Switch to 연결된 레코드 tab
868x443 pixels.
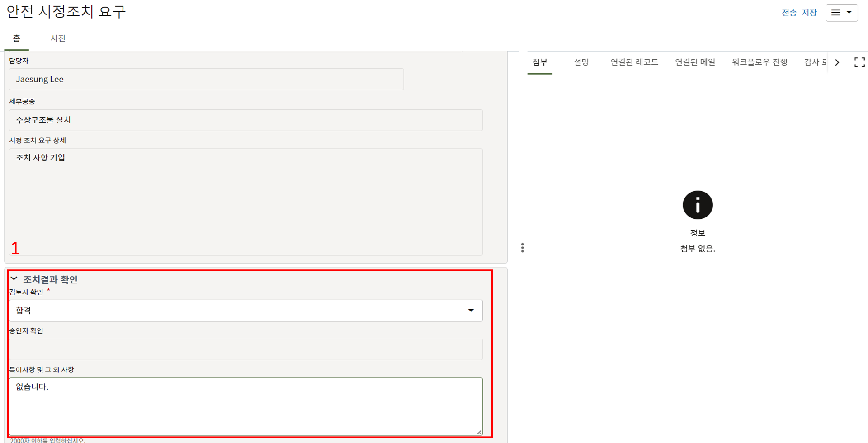pos(634,62)
